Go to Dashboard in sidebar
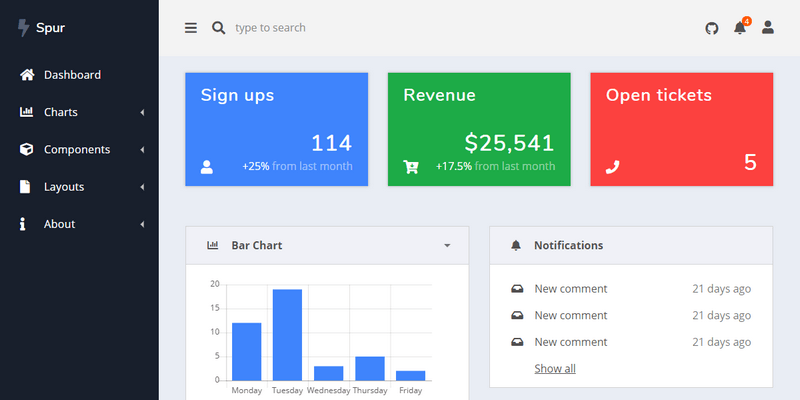The height and width of the screenshot is (400, 800). pos(72,75)
